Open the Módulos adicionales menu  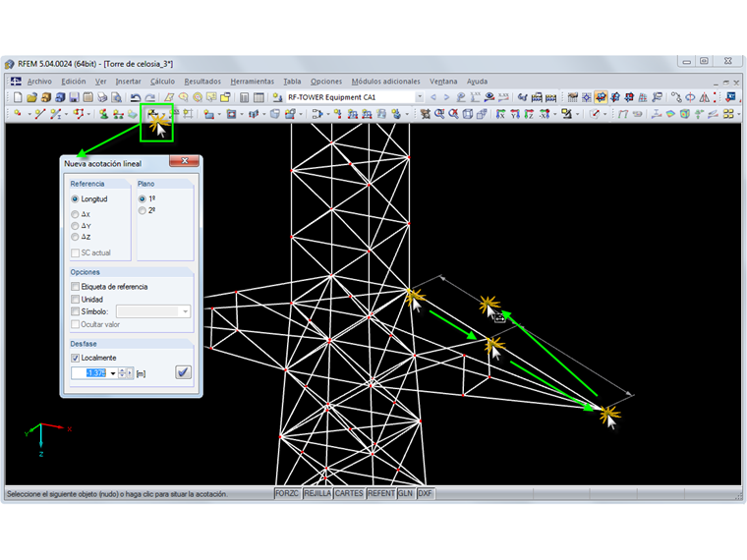pos(386,82)
